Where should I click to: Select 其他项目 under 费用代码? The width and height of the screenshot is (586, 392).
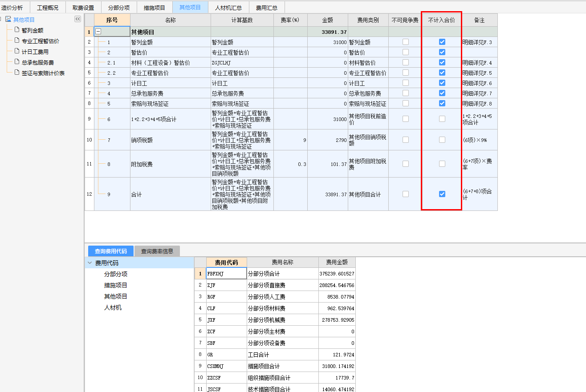tap(116, 296)
